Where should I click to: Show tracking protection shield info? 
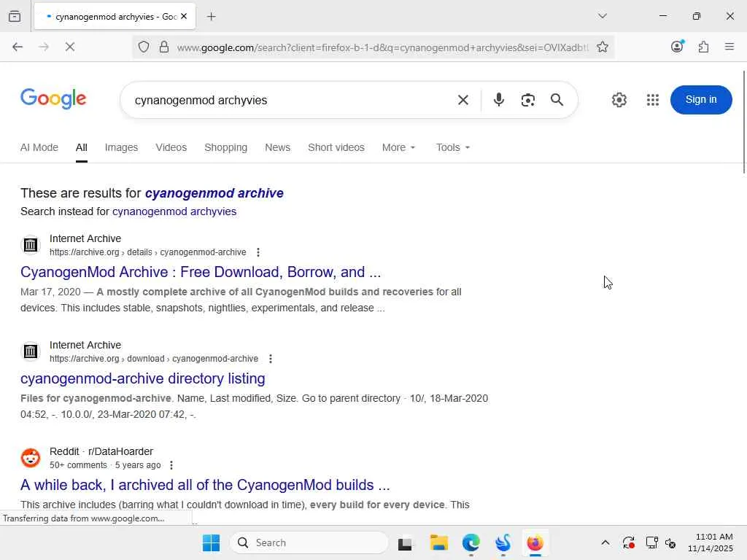coord(144,47)
